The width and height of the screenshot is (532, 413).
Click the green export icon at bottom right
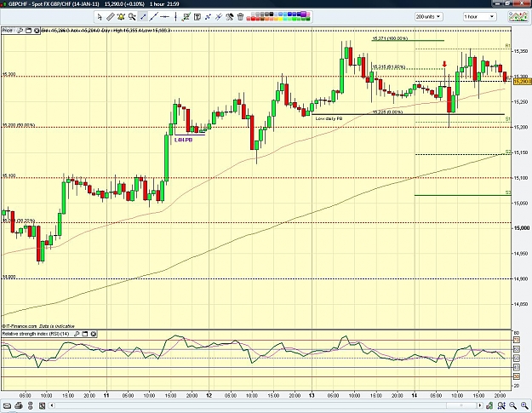click(489, 405)
